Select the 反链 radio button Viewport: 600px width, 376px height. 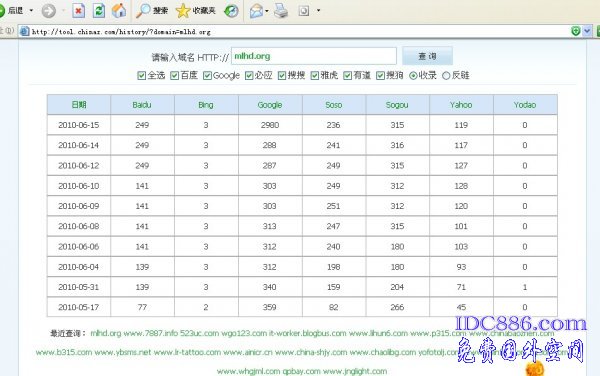pyautogui.click(x=446, y=76)
